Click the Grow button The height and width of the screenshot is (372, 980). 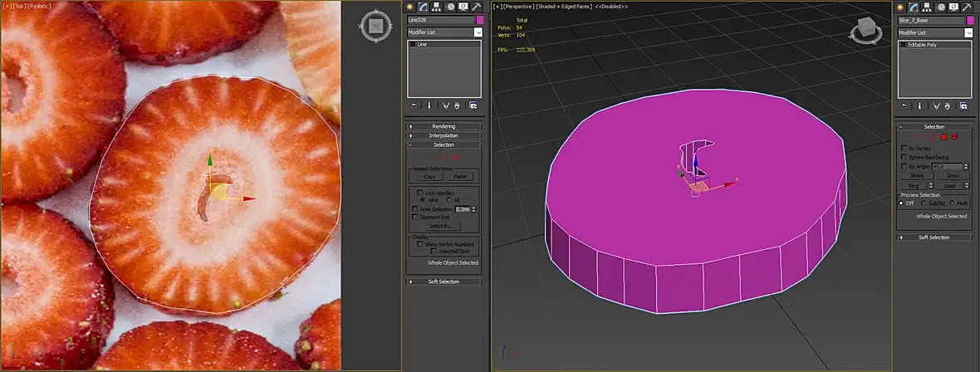pos(953,176)
